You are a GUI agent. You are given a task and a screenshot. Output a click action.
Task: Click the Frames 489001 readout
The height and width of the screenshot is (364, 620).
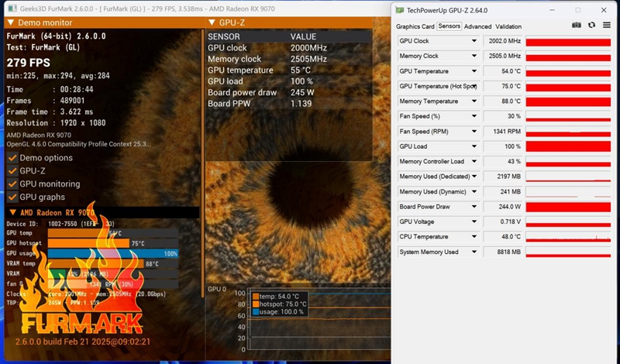coord(46,101)
